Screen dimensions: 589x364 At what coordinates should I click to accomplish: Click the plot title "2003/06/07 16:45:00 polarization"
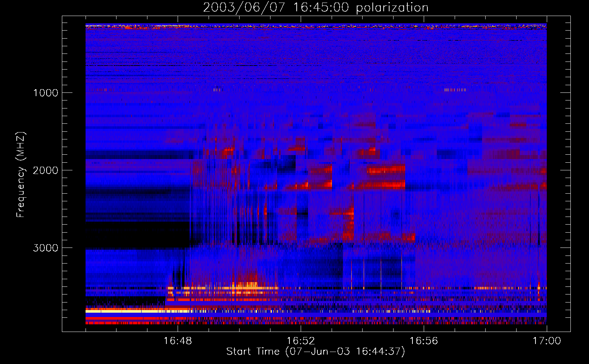click(316, 7)
